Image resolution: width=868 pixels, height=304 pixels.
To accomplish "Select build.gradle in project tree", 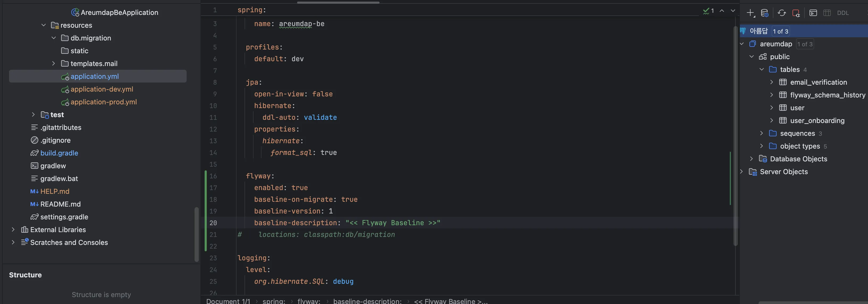I will click(59, 153).
